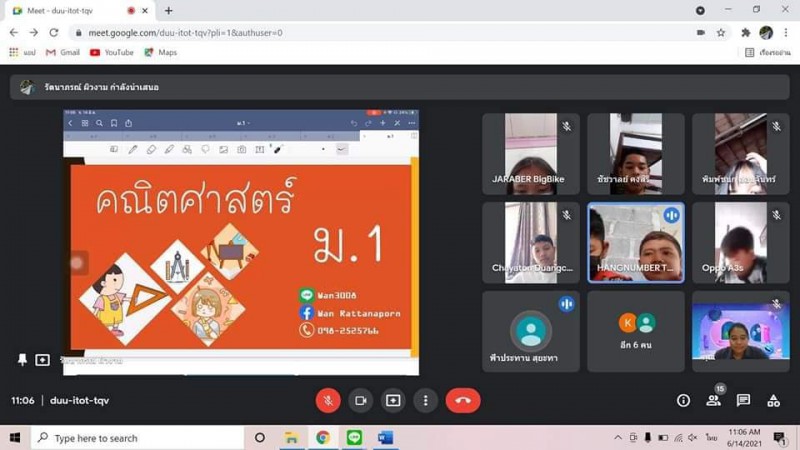Switch to the Meet duu-itot-tqv tab
800x450 pixels.
pyautogui.click(x=75, y=10)
